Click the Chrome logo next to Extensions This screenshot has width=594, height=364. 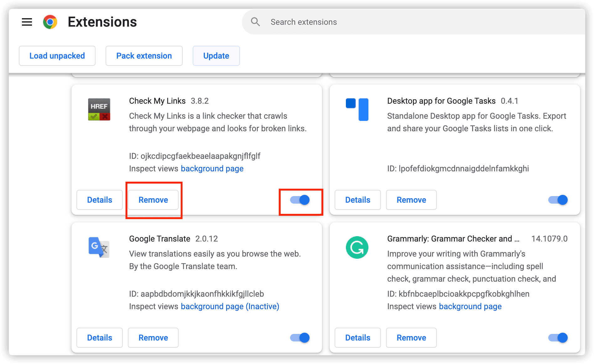50,22
